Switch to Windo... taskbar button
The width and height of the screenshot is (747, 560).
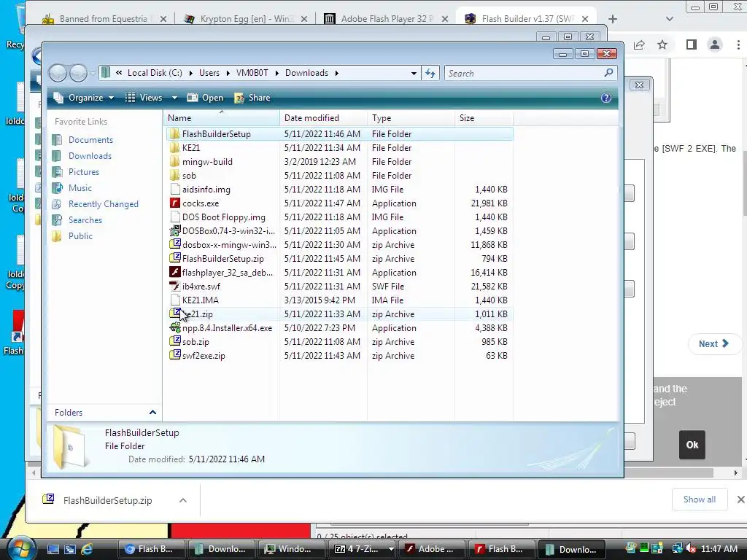[x=290, y=549]
